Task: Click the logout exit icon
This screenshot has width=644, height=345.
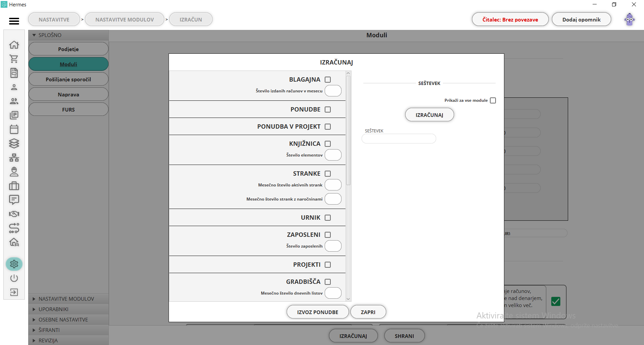Action: point(14,292)
